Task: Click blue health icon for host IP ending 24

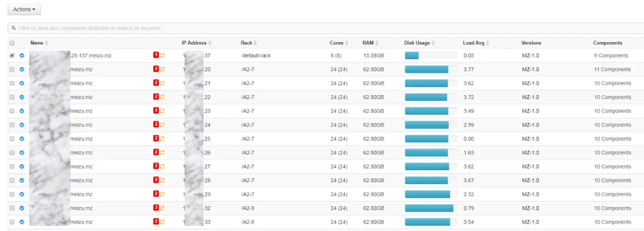Action: [22, 125]
